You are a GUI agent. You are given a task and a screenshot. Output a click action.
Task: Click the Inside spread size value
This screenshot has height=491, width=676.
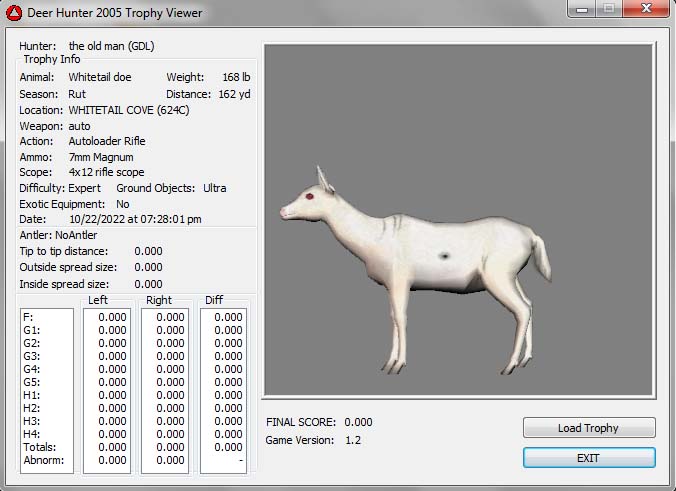tap(148, 284)
